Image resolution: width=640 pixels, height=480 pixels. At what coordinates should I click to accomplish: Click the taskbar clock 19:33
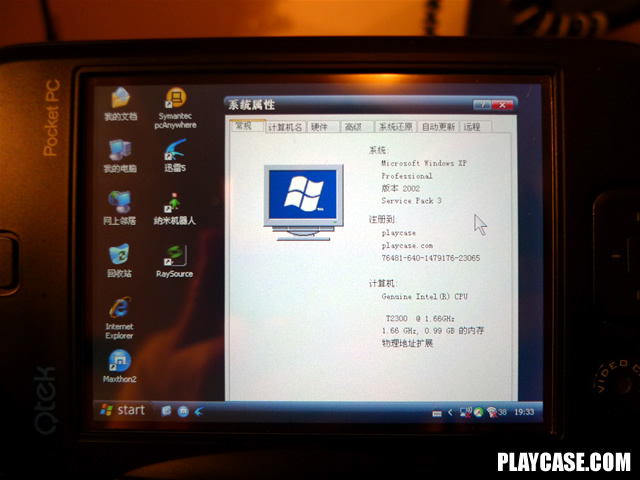click(x=524, y=412)
